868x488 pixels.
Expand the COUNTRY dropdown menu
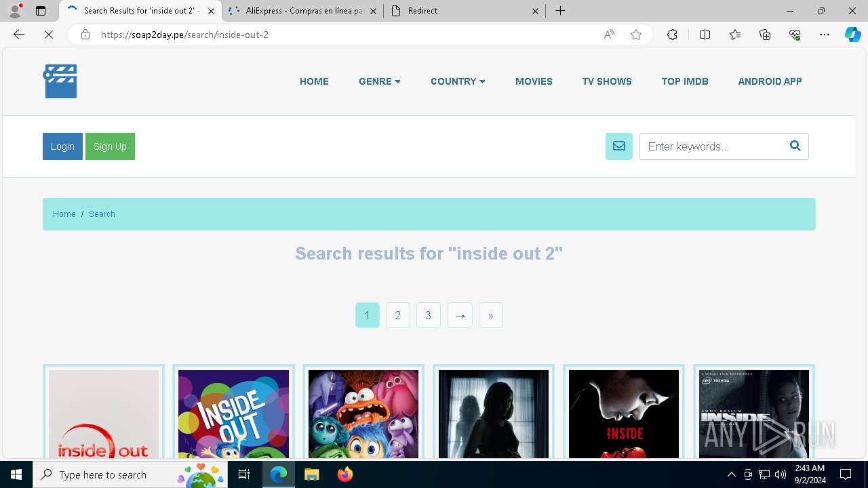click(458, 81)
